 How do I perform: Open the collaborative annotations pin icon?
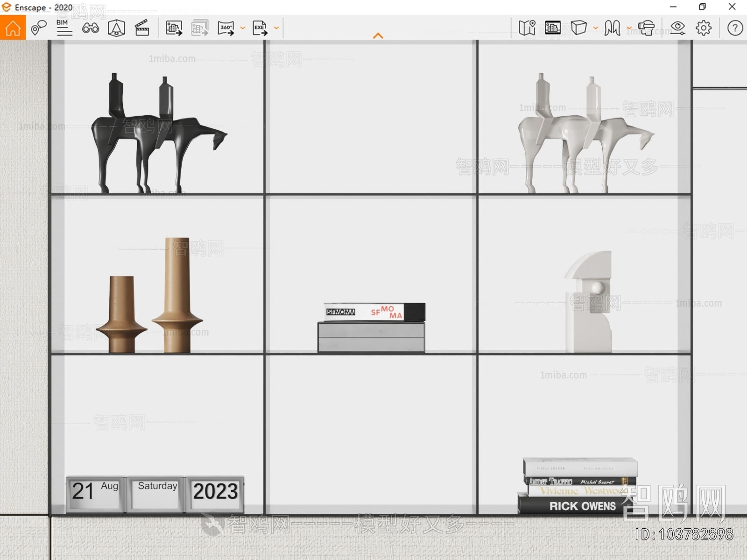coord(38,28)
